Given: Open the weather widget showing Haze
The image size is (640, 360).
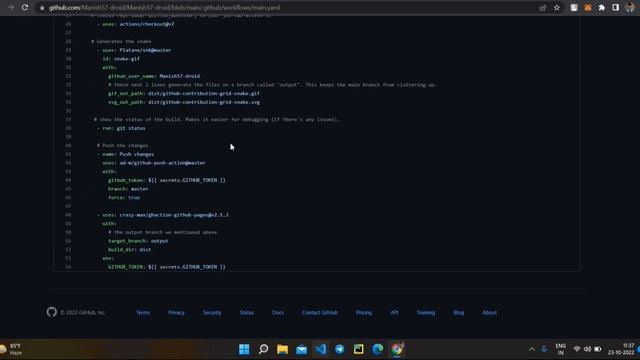Looking at the screenshot, I should click(11, 349).
